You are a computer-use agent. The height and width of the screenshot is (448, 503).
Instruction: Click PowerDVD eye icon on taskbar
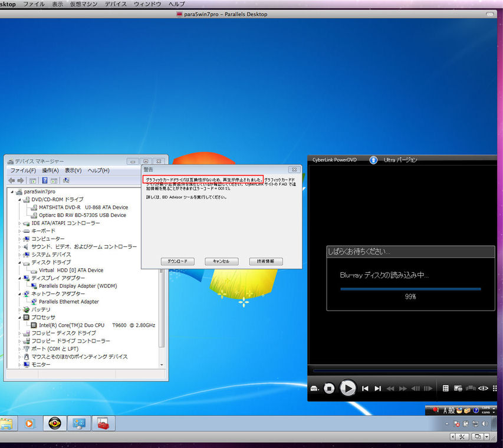coord(54,424)
